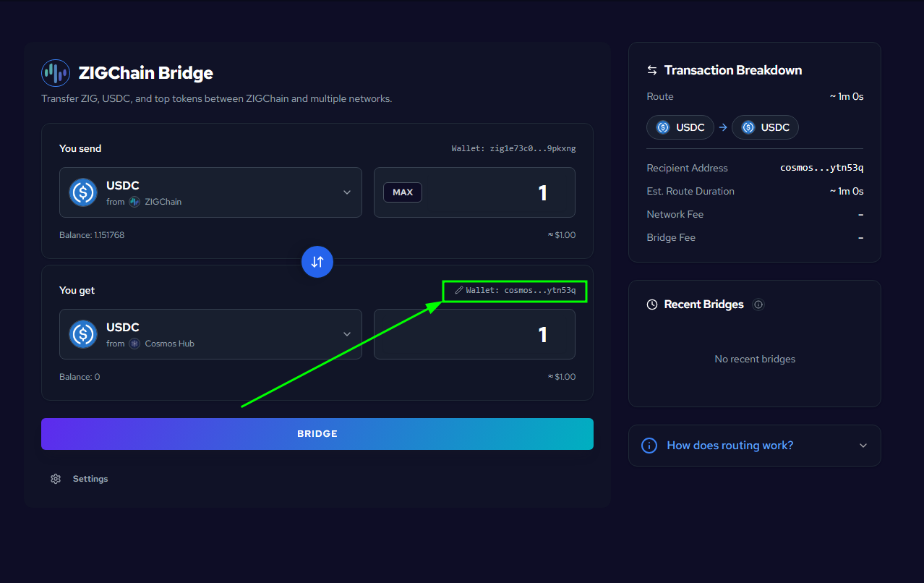Viewport: 924px width, 583px height.
Task: Click the BRIDGE button
Action: click(317, 433)
